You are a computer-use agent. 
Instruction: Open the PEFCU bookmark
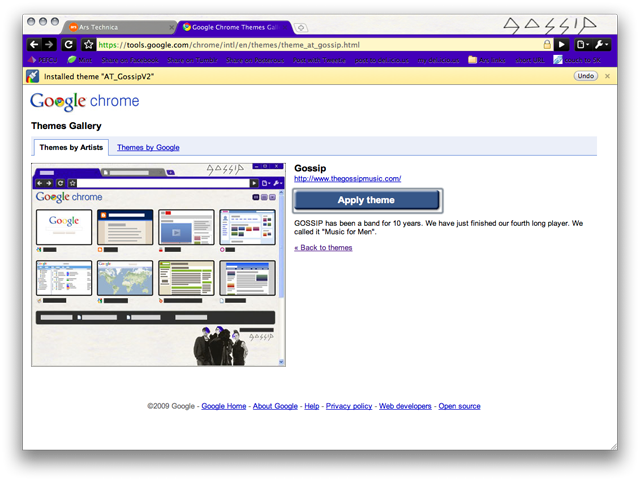pos(42,60)
